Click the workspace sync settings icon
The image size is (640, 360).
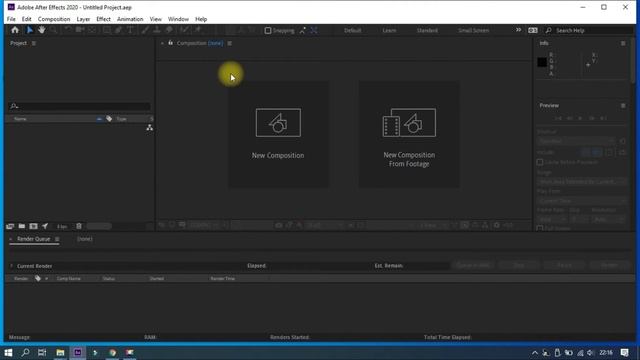pos(533,30)
